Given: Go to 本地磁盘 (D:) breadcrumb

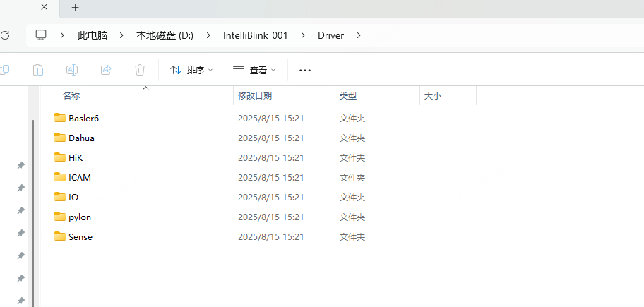Looking at the screenshot, I should coord(165,35).
